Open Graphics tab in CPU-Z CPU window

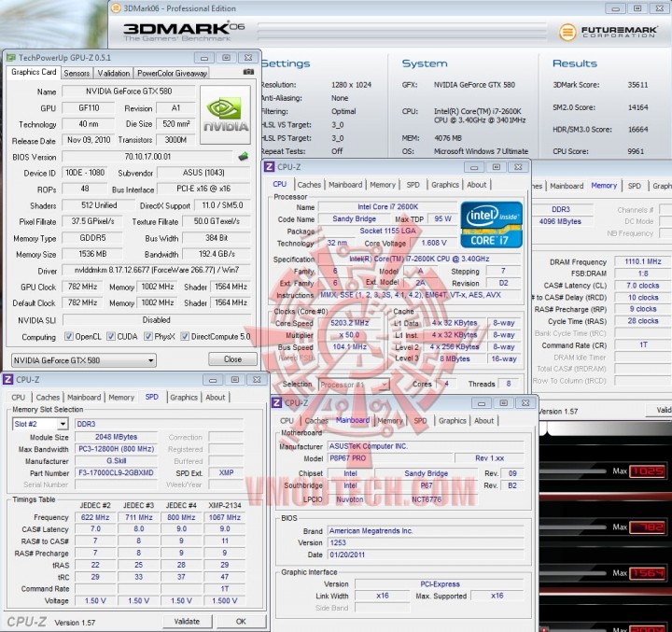pos(445,184)
